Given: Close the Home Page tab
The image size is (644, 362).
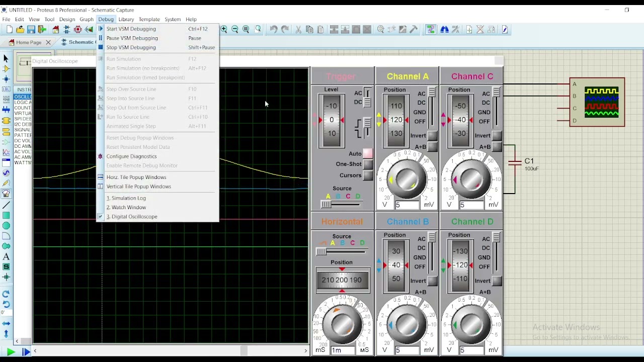Looking at the screenshot, I should coord(48,42).
